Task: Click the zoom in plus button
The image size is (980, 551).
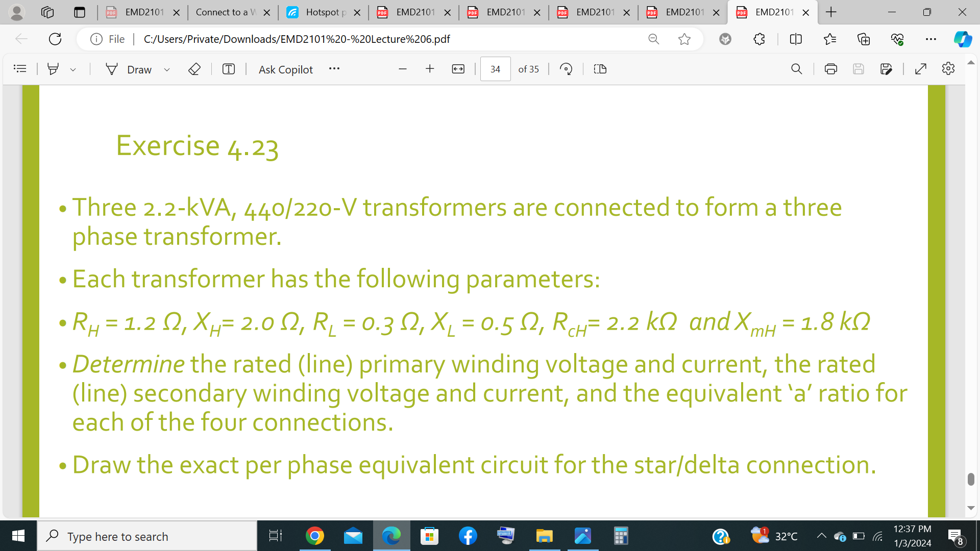Action: click(x=430, y=69)
